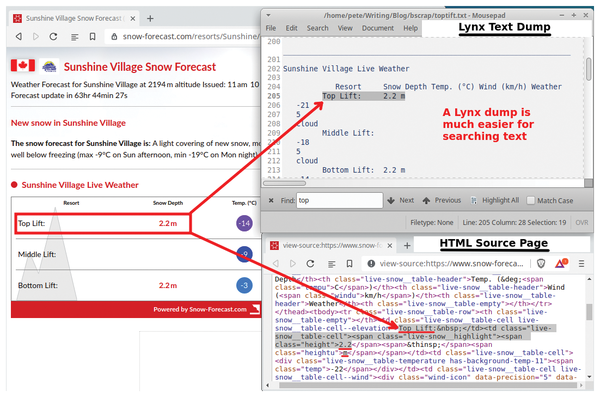Enable the Match Case checkbox
Viewport: 600px width, 397px height.
[x=531, y=201]
